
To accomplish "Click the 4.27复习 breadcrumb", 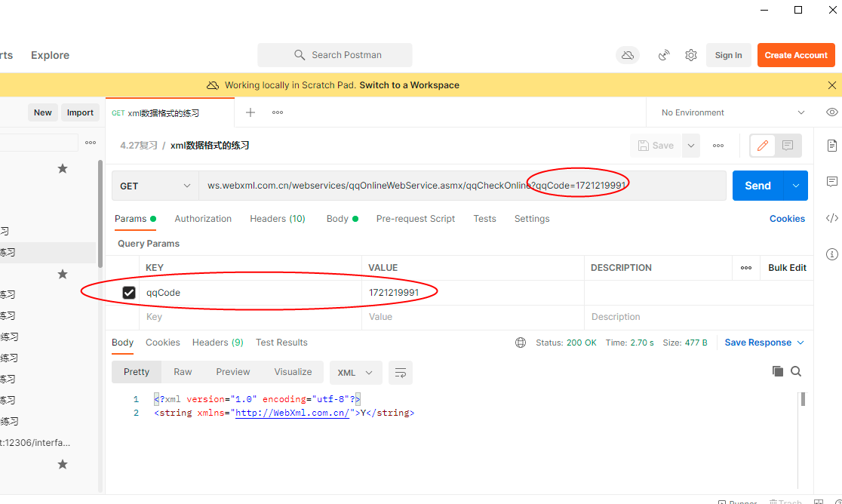I will click(x=139, y=146).
